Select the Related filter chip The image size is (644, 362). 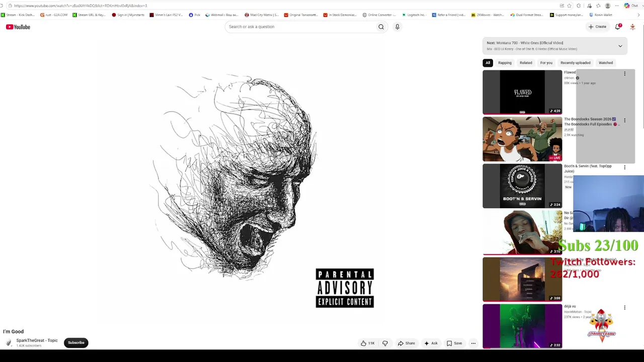pos(526,63)
